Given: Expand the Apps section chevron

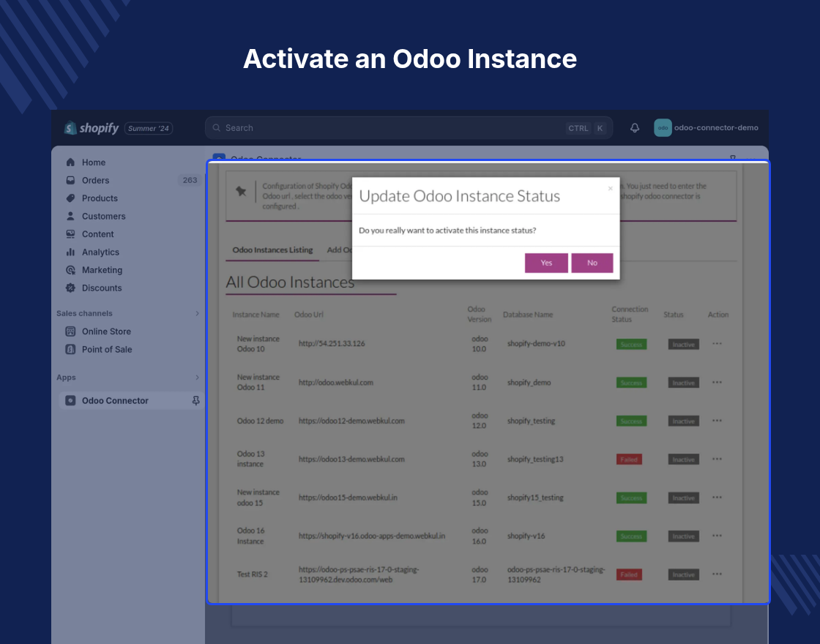Looking at the screenshot, I should pos(197,378).
